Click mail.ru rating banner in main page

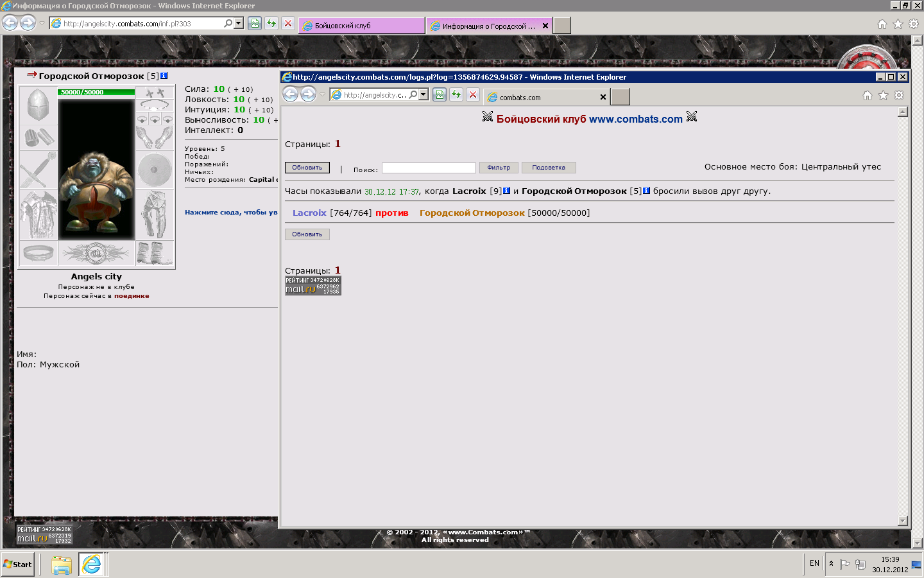click(44, 535)
